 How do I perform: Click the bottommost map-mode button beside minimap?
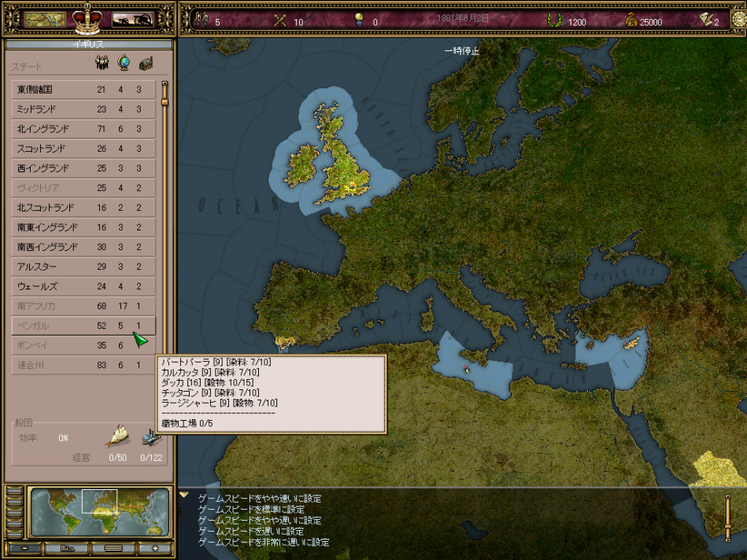[x=15, y=534]
